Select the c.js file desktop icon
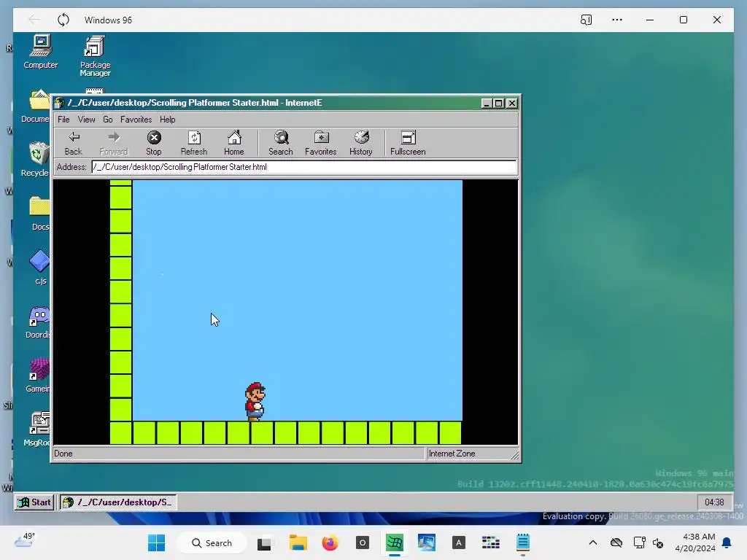747x560 pixels. pos(39,267)
